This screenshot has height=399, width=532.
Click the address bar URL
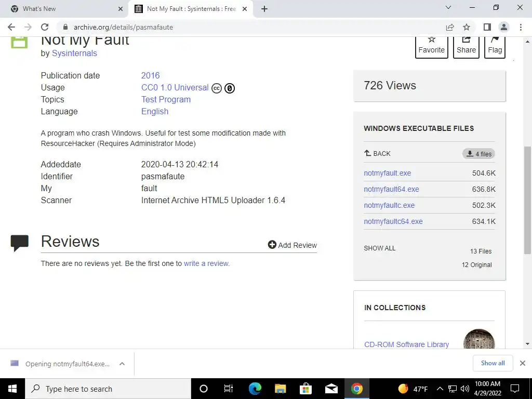(123, 27)
